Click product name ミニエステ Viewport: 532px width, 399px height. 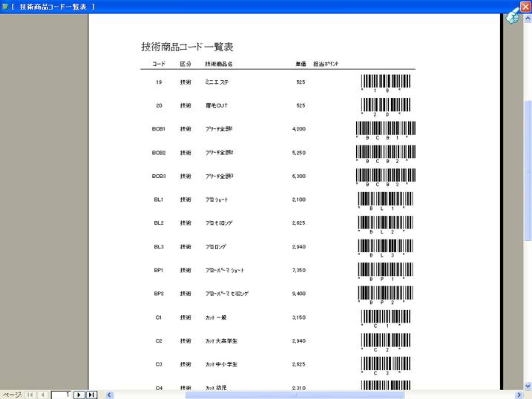[217, 82]
